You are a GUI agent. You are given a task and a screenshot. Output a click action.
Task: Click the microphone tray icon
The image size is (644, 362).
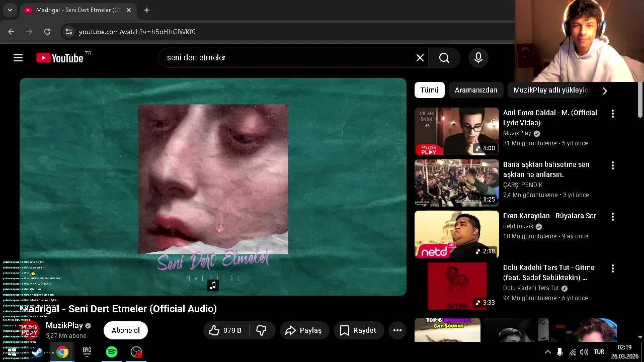(x=560, y=352)
